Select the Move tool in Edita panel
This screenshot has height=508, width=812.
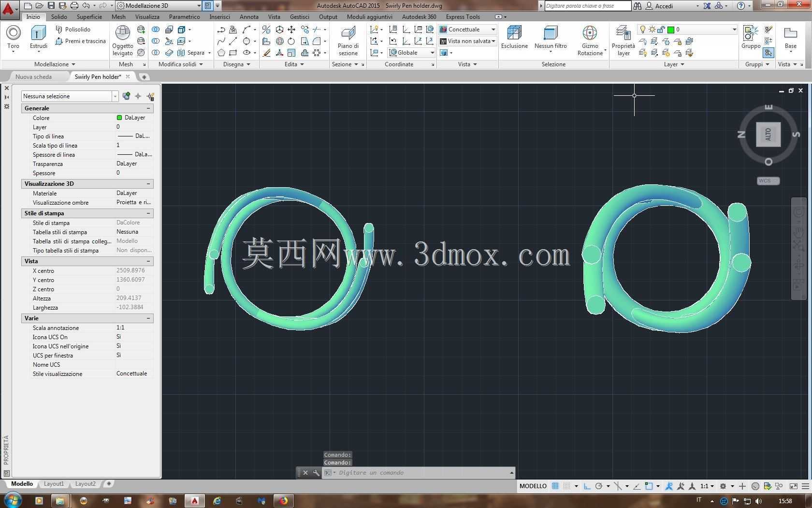tap(291, 30)
